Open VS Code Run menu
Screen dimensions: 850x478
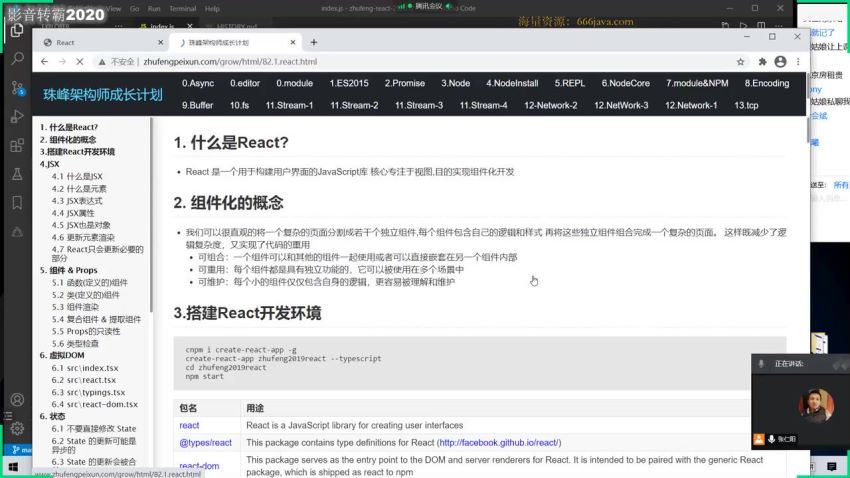click(154, 9)
